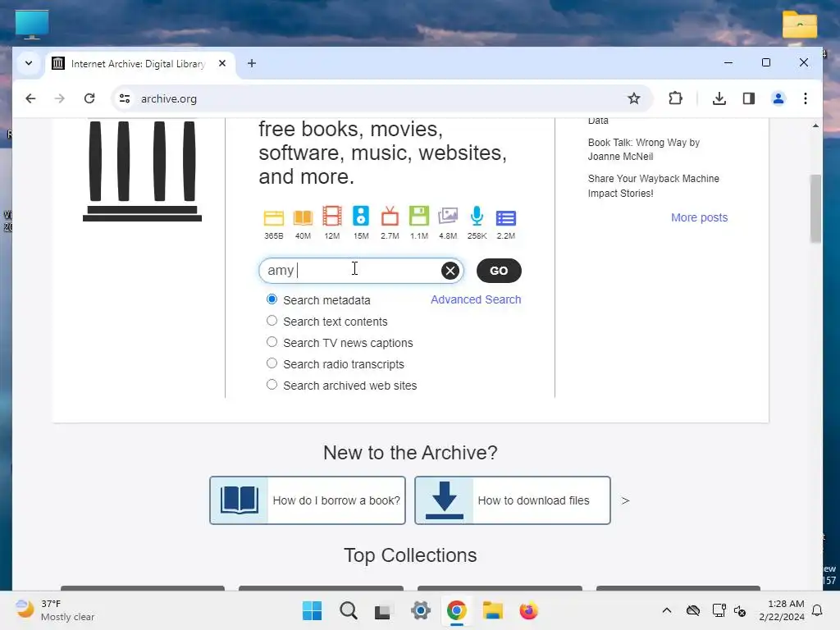
Task: Click the page vertical scrollbar thumb
Action: (815, 208)
